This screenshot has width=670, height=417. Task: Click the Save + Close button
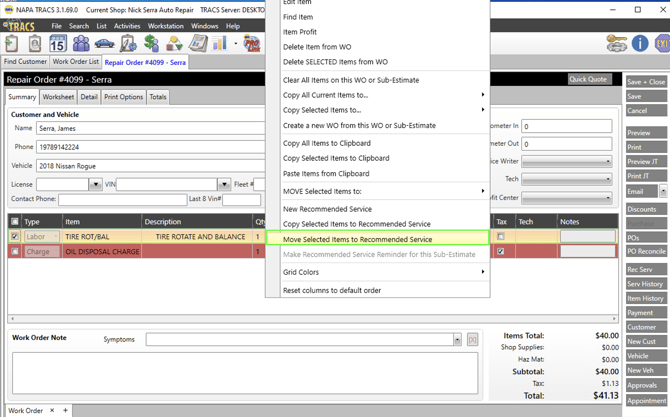tap(646, 82)
